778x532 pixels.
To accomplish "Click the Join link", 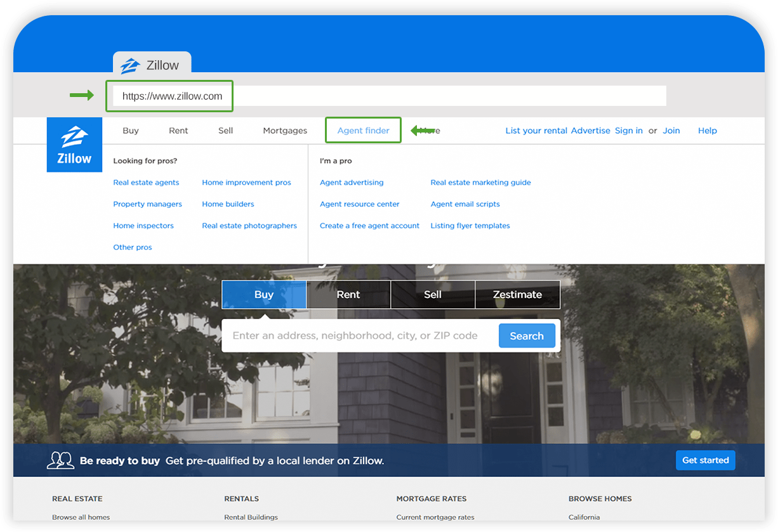I will (x=671, y=131).
